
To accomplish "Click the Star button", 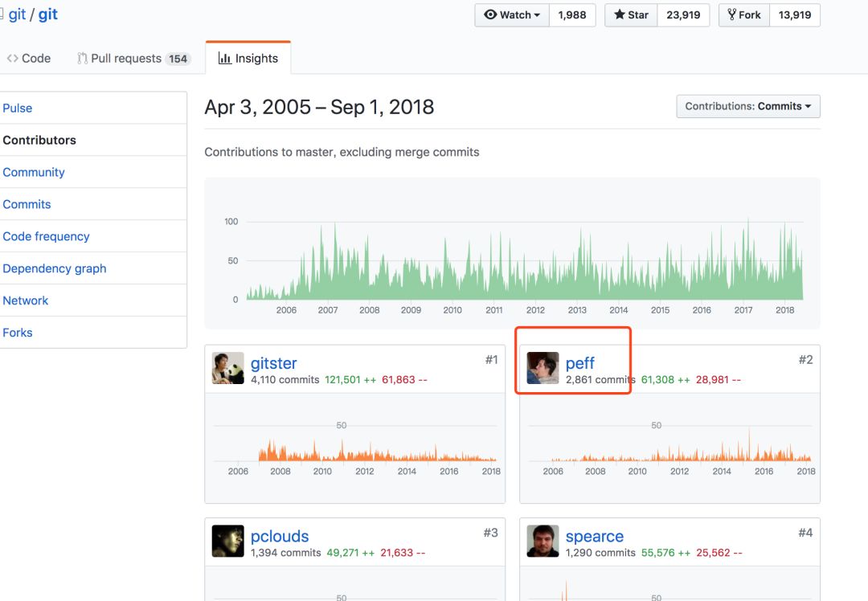I will [631, 15].
